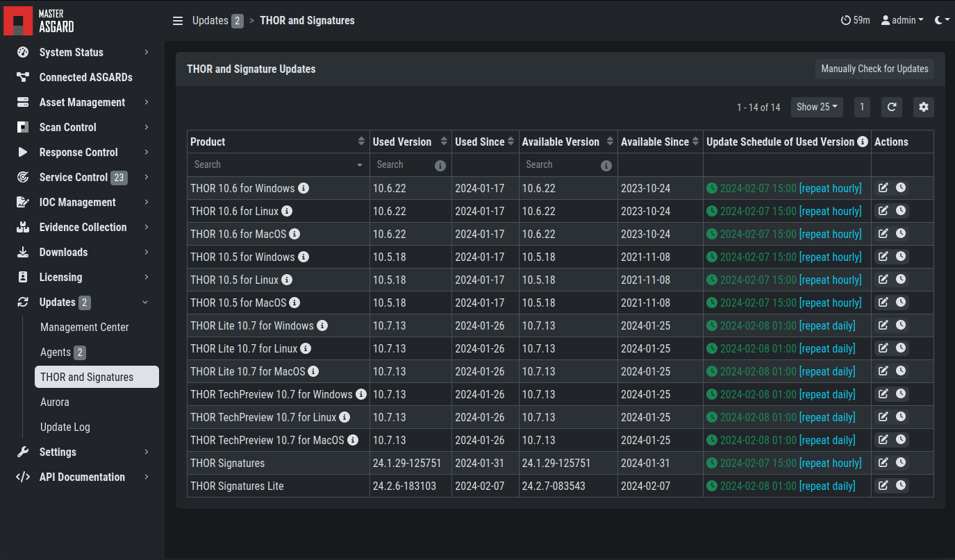Show info for THOR 10.5 for Linux
The height and width of the screenshot is (560, 955).
pyautogui.click(x=287, y=280)
